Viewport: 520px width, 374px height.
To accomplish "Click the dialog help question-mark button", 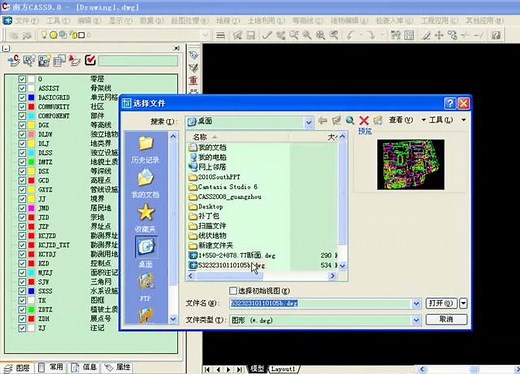I will (x=450, y=103).
